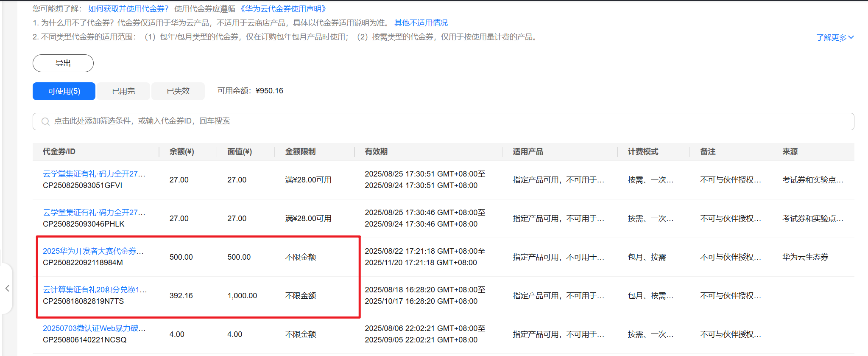
Task: Click the 导出 export button
Action: pos(63,63)
